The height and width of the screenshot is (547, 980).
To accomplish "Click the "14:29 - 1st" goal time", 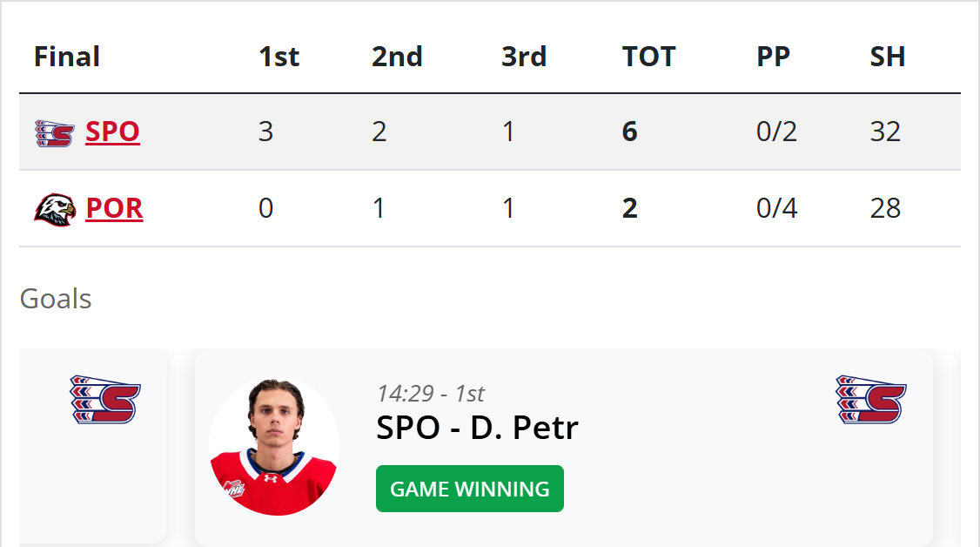I will tap(430, 394).
